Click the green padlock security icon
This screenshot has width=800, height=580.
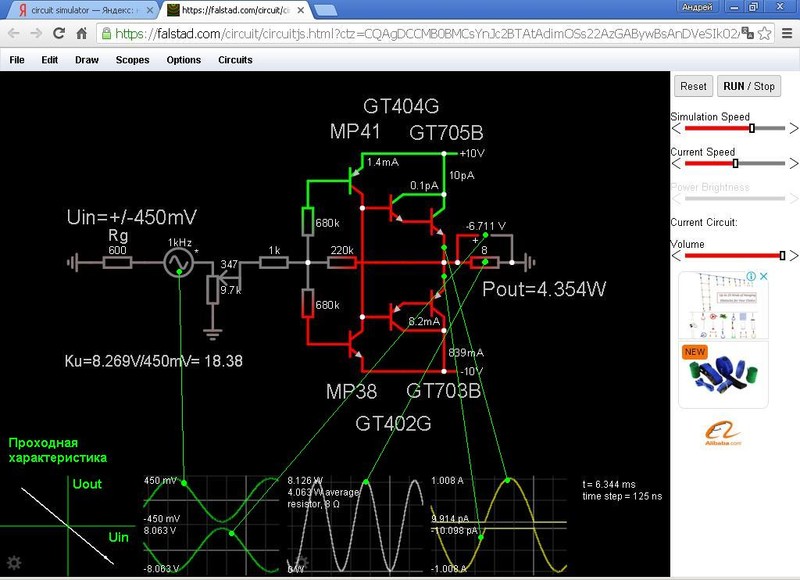click(x=106, y=34)
